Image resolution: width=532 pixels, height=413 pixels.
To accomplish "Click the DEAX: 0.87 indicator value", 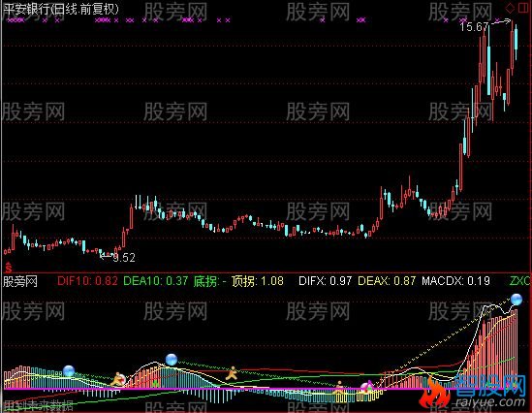I will point(387,281).
